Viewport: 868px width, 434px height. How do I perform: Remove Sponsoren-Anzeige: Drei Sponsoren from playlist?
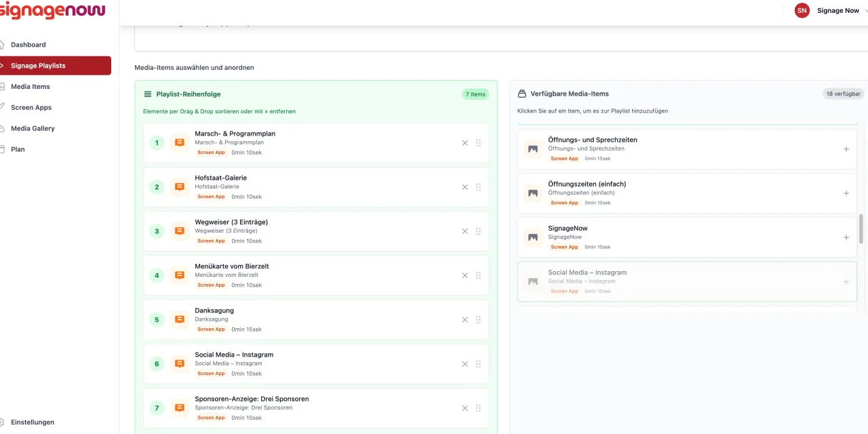pyautogui.click(x=465, y=408)
